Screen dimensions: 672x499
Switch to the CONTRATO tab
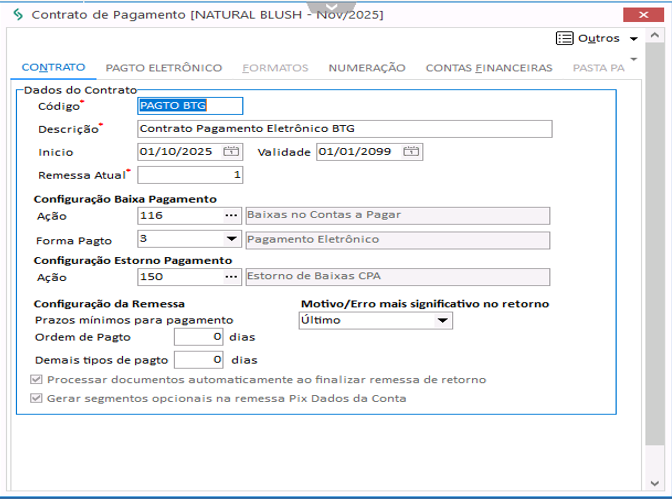click(54, 67)
